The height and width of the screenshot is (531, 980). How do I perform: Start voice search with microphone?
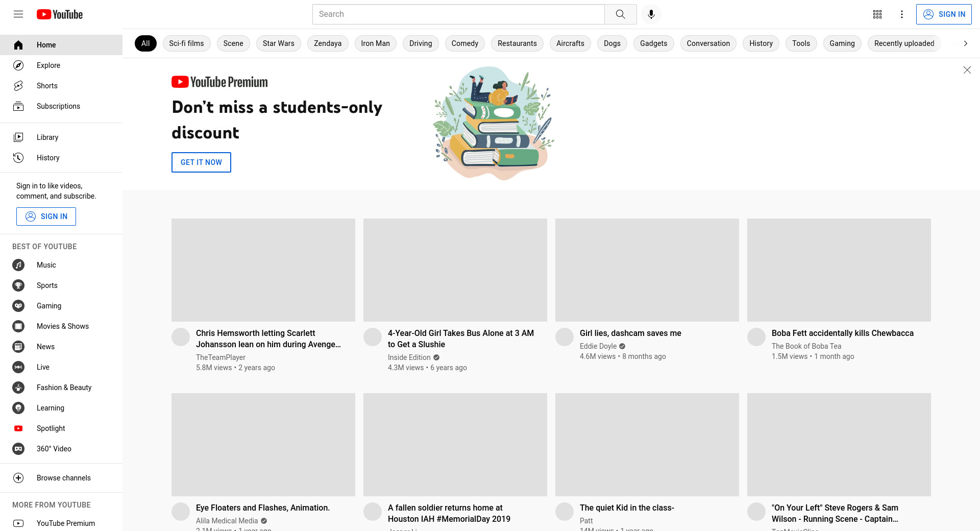point(651,14)
